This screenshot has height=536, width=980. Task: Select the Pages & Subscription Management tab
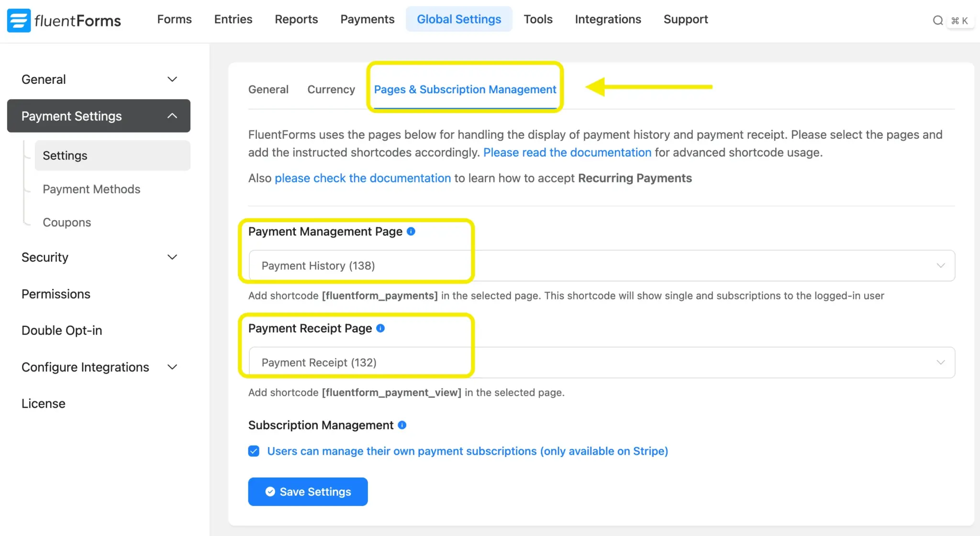pos(465,89)
